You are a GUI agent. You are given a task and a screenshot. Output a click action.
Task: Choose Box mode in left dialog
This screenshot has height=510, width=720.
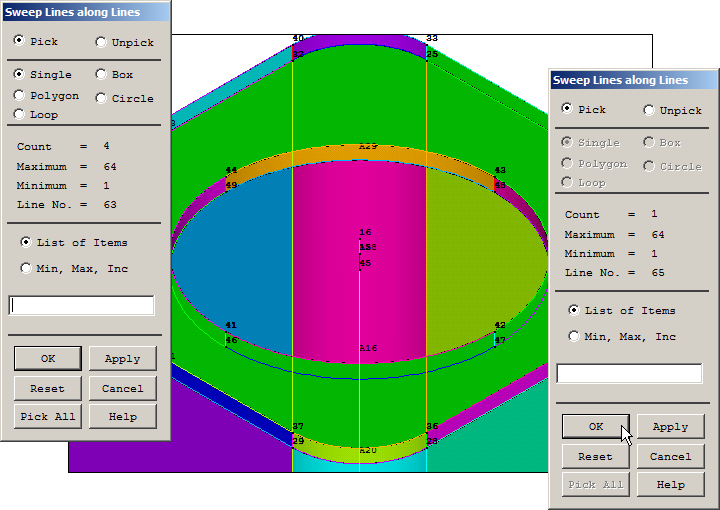click(101, 74)
